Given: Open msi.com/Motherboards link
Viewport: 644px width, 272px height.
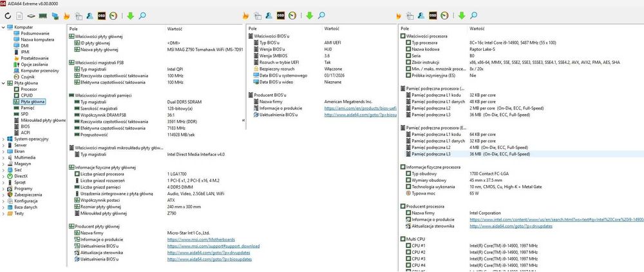Looking at the screenshot, I should point(201,240).
